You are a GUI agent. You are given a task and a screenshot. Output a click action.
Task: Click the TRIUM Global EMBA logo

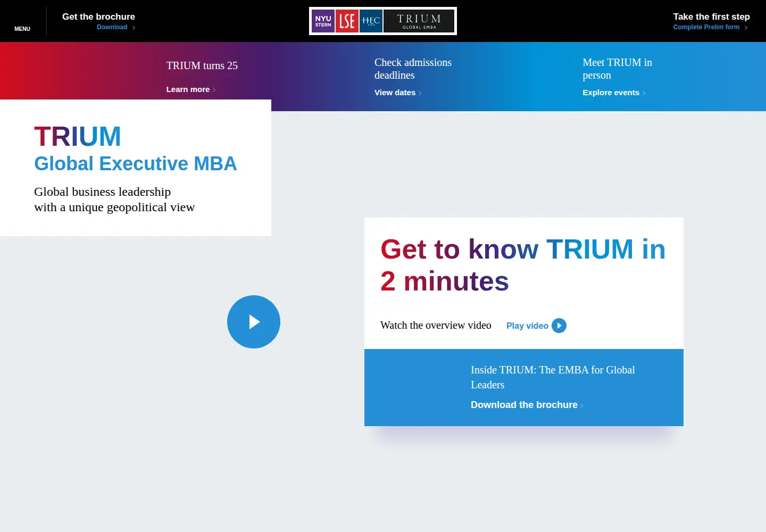[419, 21]
